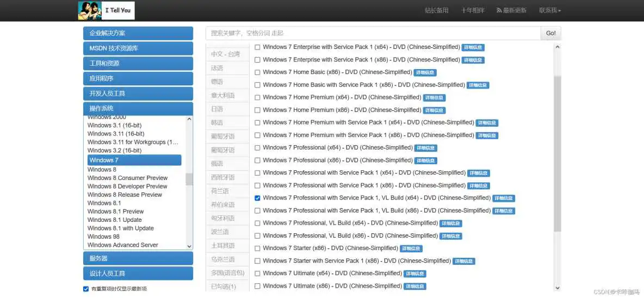Select Windows 8 Consumer Preview in the list

(128, 178)
